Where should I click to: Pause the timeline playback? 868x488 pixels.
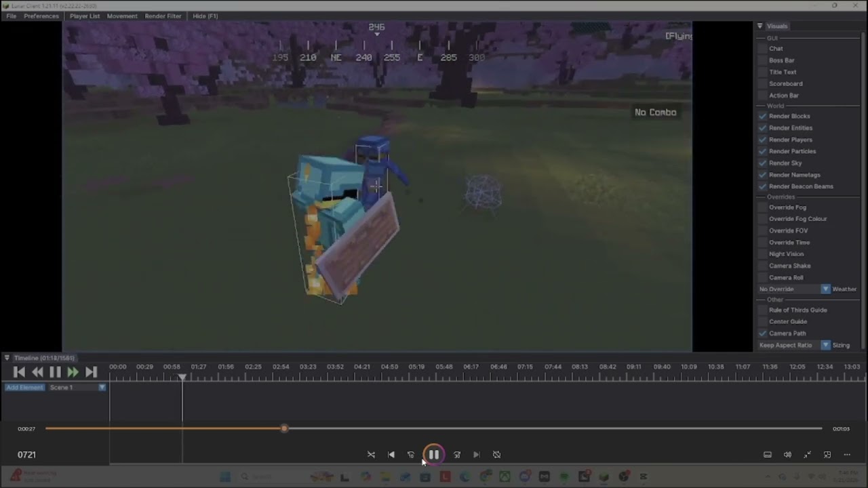click(55, 372)
